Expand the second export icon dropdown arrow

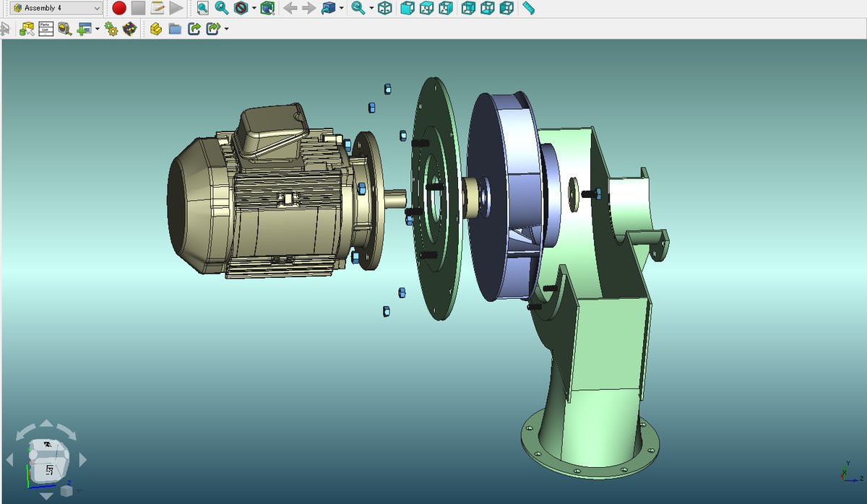pyautogui.click(x=226, y=30)
